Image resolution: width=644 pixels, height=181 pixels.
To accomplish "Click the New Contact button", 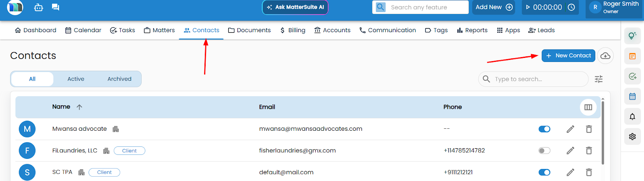I will click(x=568, y=56).
